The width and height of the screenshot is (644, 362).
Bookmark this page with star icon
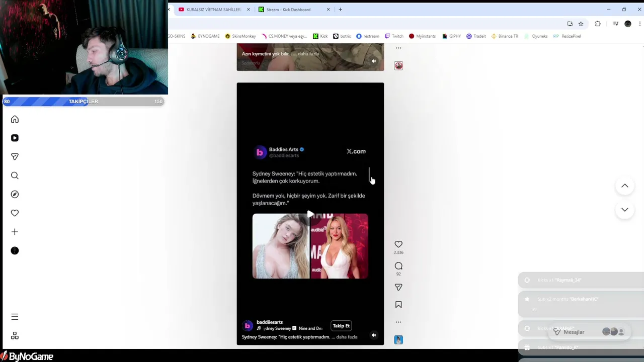(581, 24)
